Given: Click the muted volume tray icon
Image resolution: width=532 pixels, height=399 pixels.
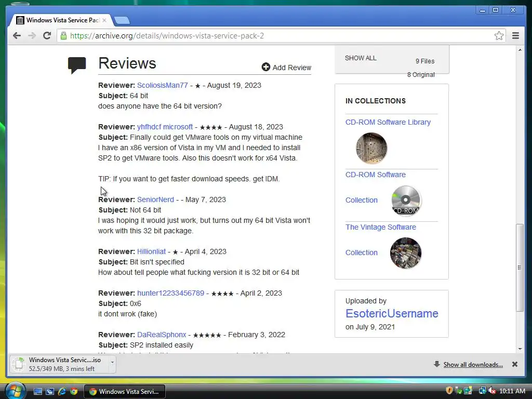Looking at the screenshot, I should click(x=492, y=391).
